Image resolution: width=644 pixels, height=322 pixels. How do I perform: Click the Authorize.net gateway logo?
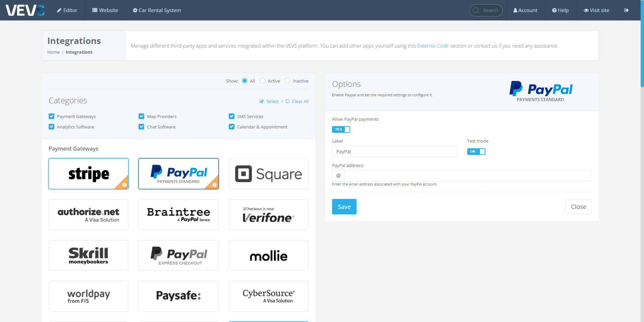(88, 214)
